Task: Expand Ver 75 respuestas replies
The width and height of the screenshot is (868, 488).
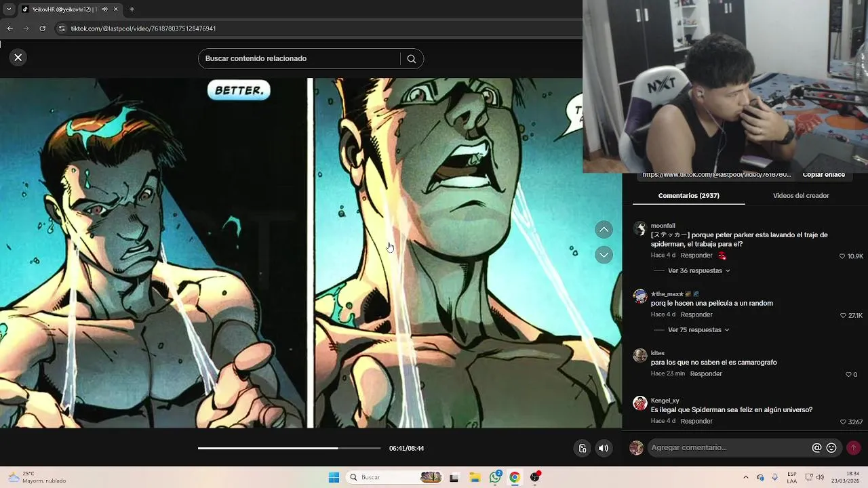Action: pos(698,330)
